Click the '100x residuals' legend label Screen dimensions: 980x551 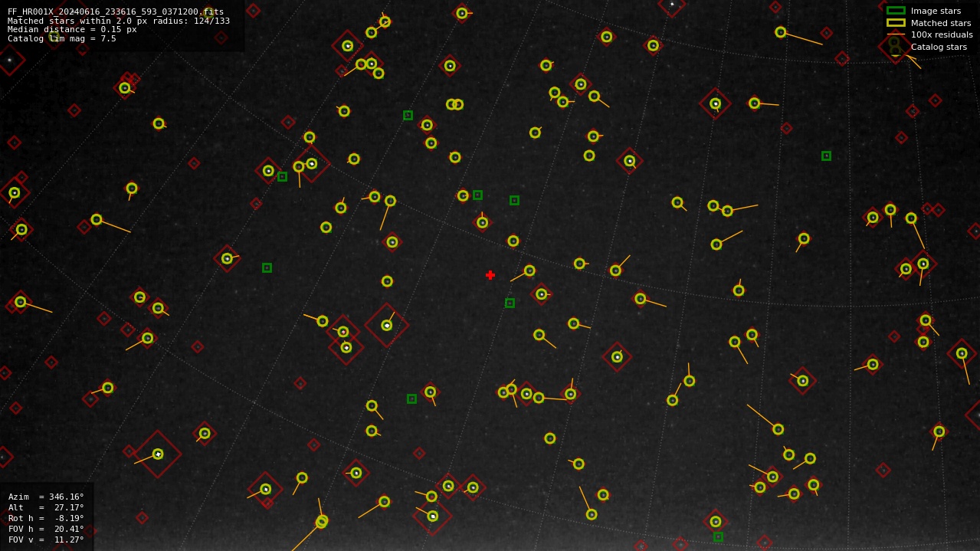pos(942,34)
